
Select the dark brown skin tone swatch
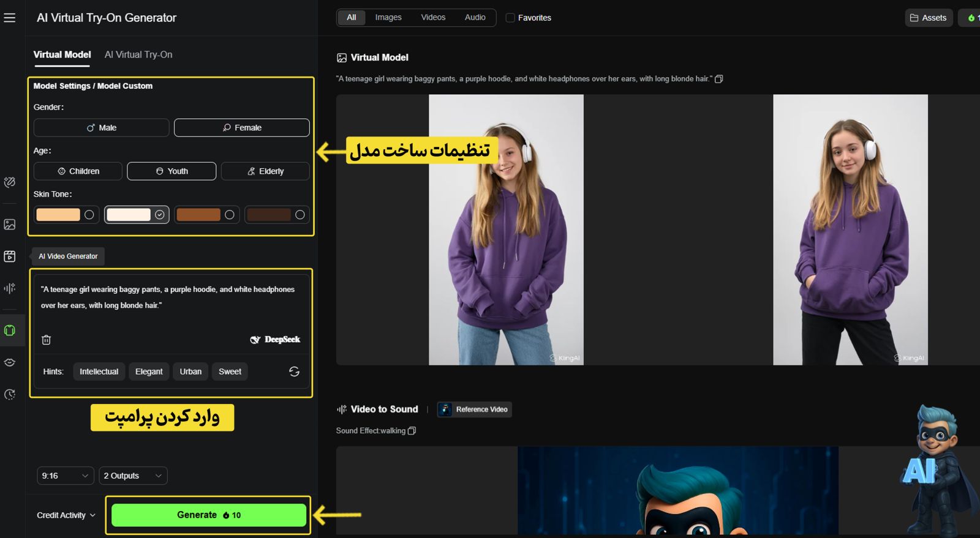pyautogui.click(x=277, y=215)
